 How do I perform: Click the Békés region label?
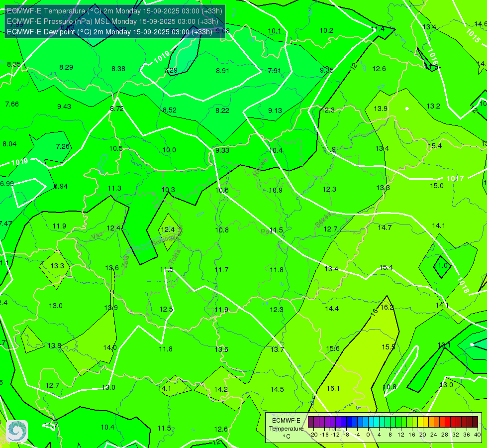click(323, 221)
